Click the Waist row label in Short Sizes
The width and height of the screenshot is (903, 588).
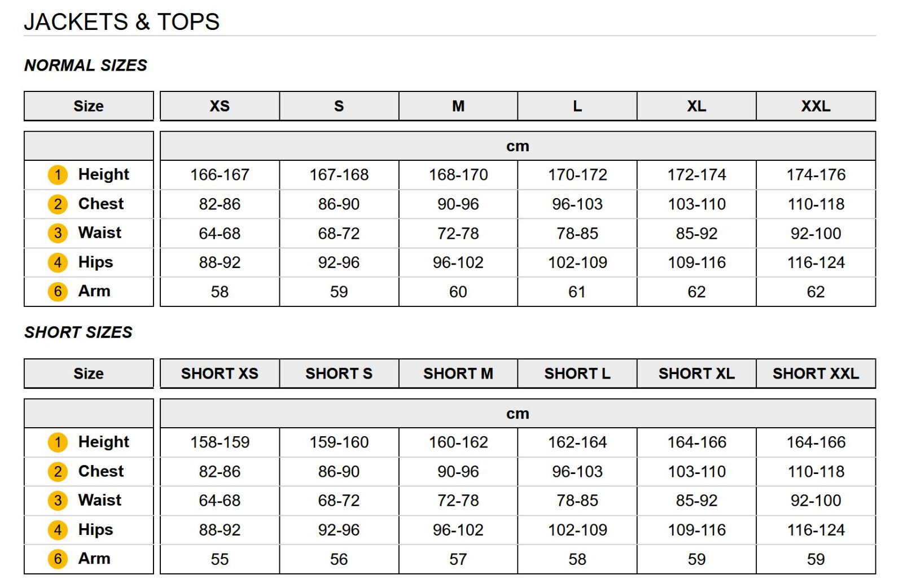point(100,500)
